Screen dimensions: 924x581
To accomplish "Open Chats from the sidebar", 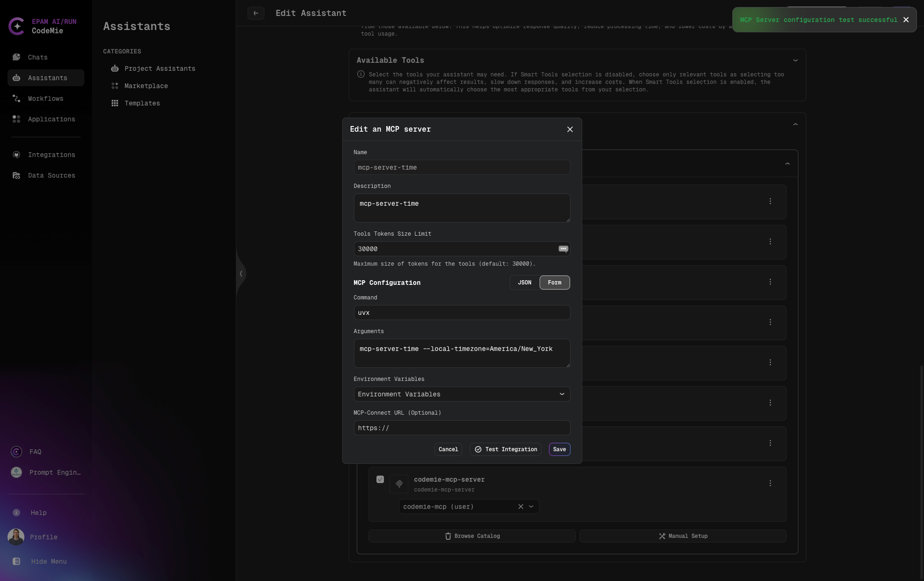I will click(x=38, y=57).
